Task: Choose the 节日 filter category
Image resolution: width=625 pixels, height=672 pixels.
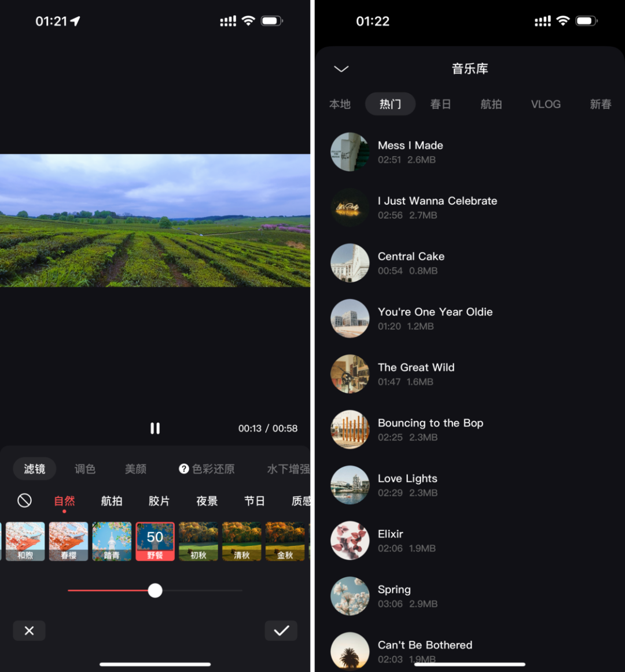Action: click(255, 501)
